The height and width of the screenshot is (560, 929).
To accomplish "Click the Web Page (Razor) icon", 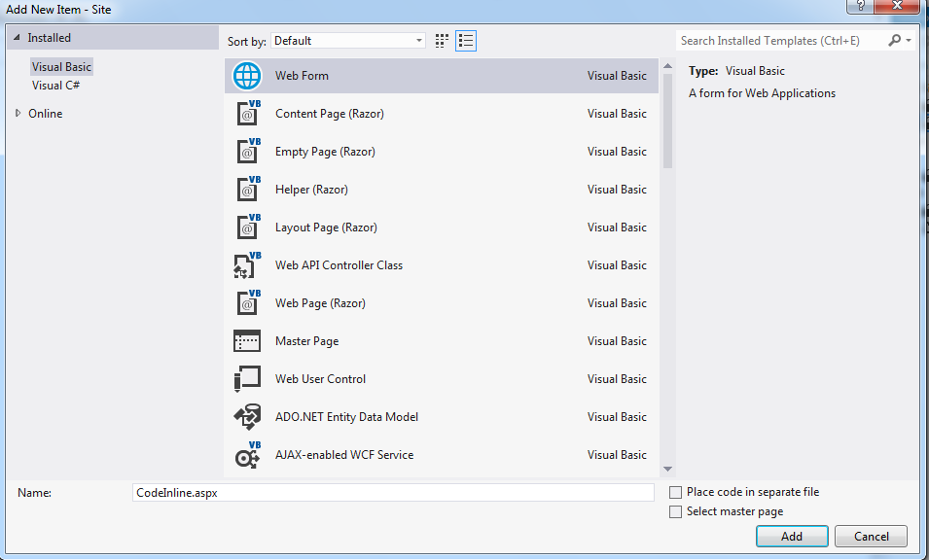I will point(248,302).
